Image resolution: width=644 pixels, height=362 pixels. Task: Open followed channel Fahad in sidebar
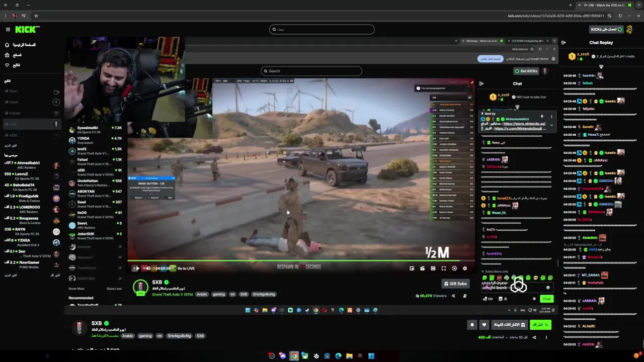click(31, 113)
